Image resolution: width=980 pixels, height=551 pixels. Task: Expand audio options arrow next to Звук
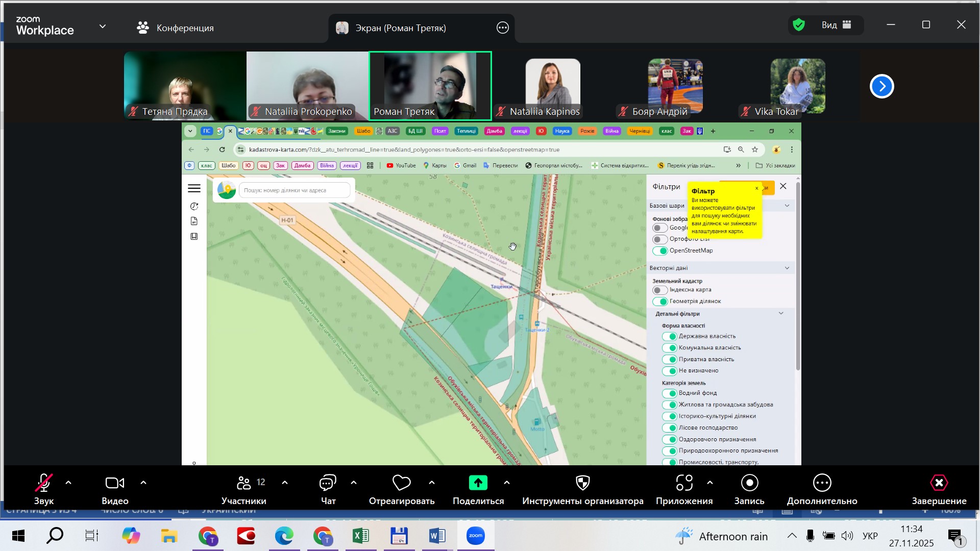tap(68, 483)
